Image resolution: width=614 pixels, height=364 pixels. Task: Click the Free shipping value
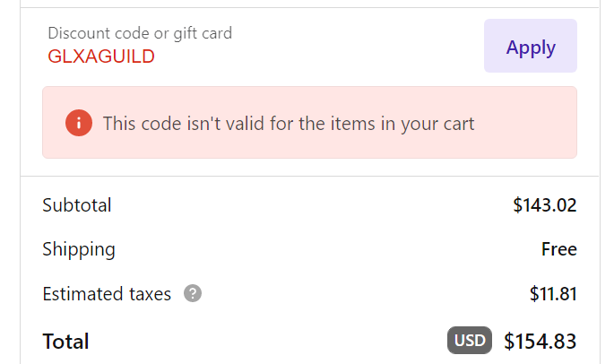(558, 249)
